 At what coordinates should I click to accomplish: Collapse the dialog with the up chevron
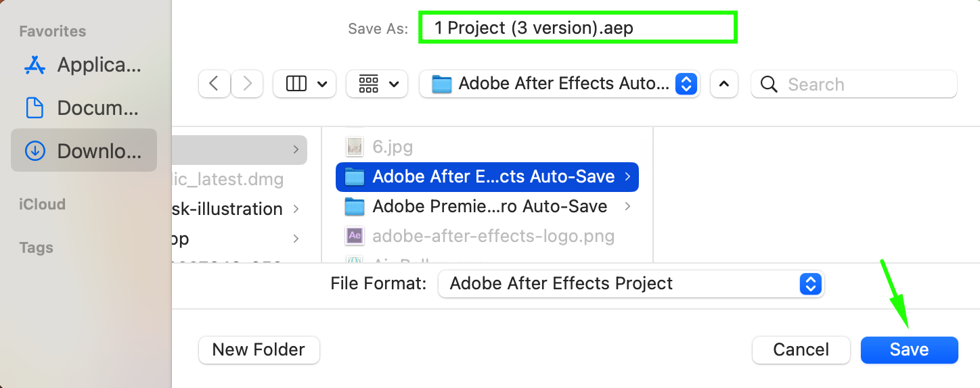click(723, 84)
